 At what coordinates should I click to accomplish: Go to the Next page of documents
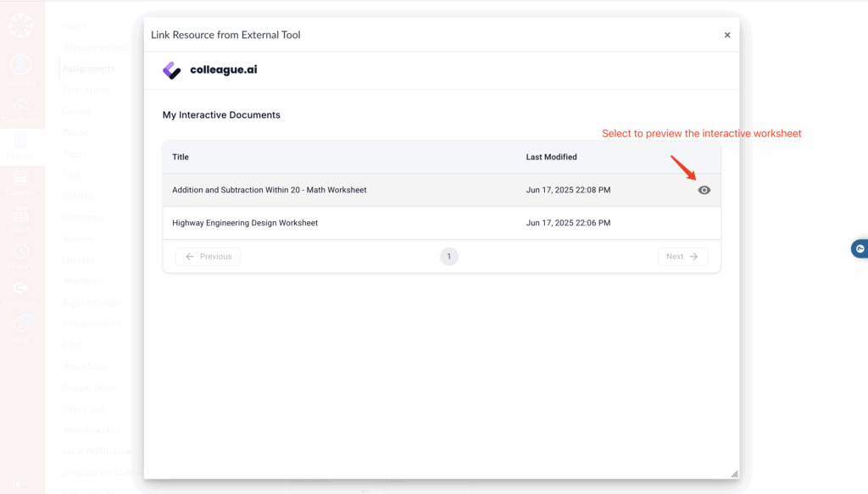coord(682,257)
